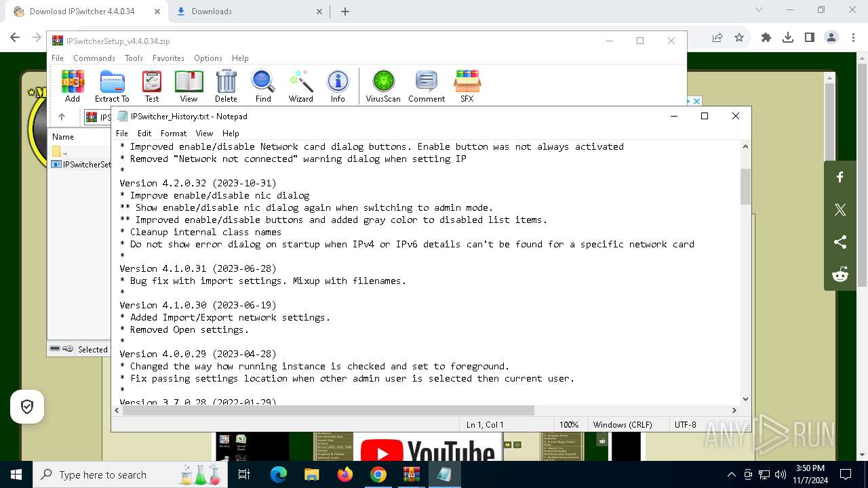Click the Name column header in WinRAR
868x488 pixels.
pos(63,136)
